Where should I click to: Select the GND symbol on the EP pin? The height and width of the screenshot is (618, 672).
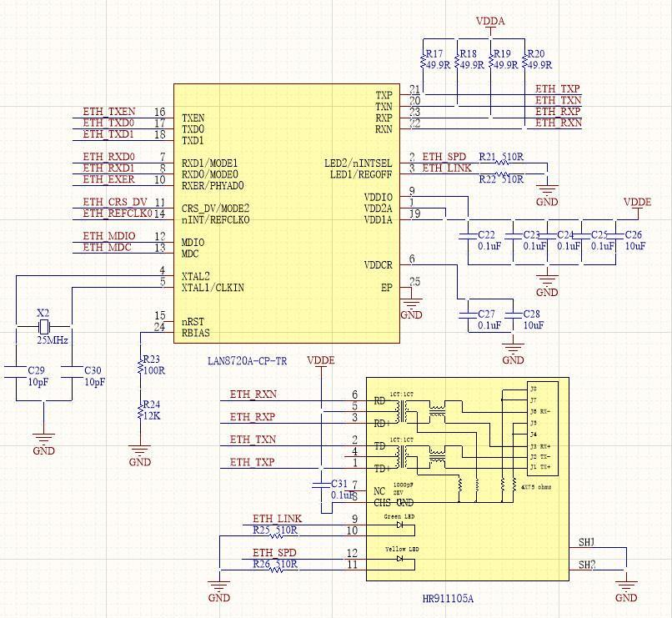tap(411, 309)
